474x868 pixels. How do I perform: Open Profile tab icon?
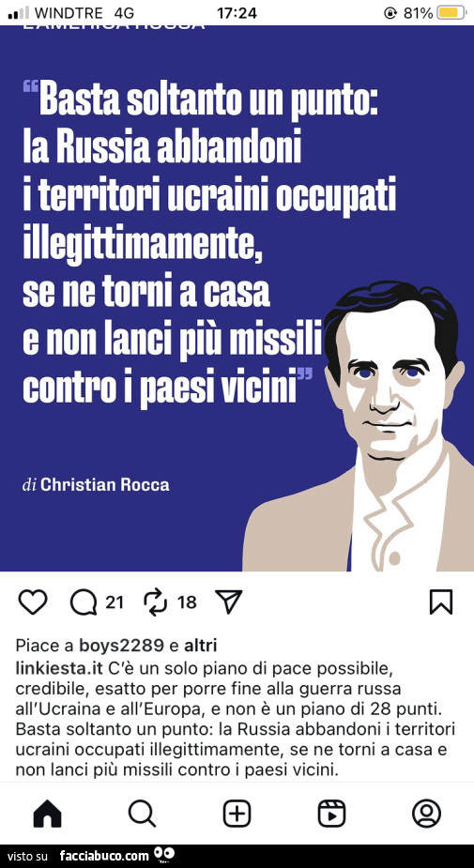[426, 815]
